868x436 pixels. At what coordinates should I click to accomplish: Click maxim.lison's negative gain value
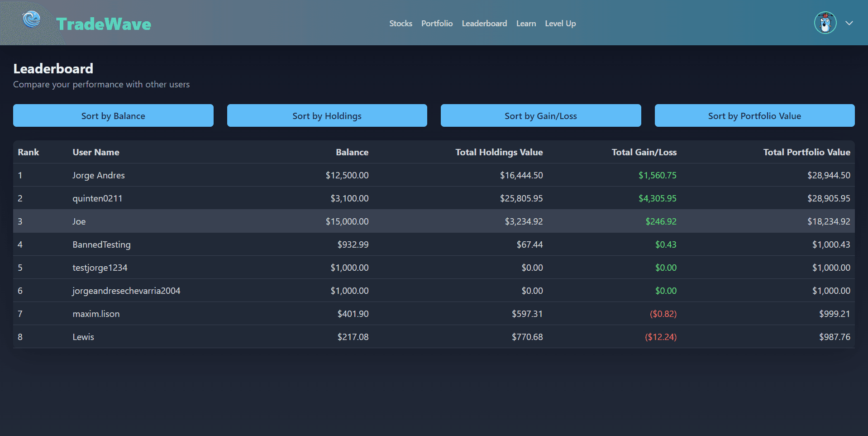(x=663, y=313)
